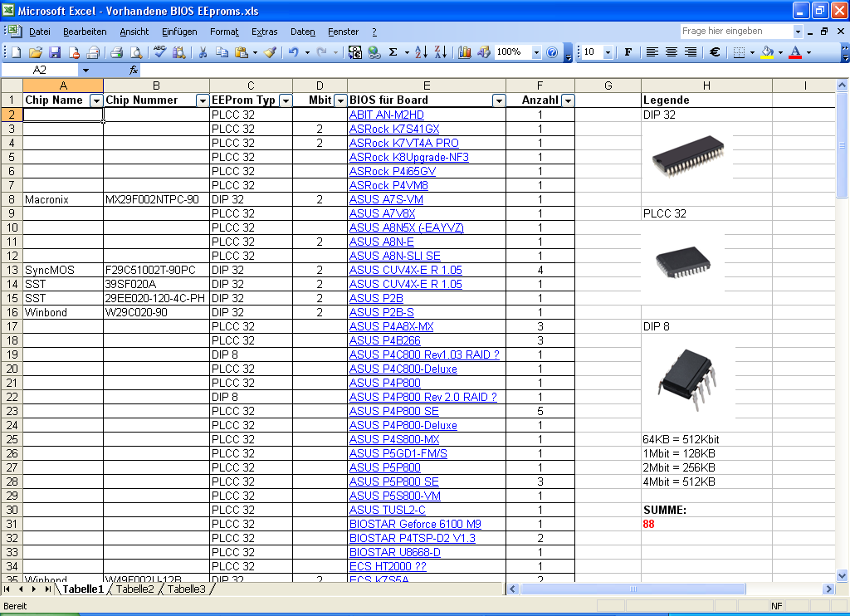Click the E-mail envelope toolbar icon
The width and height of the screenshot is (850, 616).
click(93, 52)
